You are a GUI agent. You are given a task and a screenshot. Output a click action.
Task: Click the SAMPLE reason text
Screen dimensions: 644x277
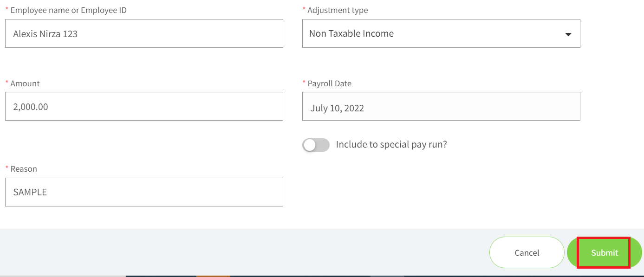pyautogui.click(x=30, y=192)
